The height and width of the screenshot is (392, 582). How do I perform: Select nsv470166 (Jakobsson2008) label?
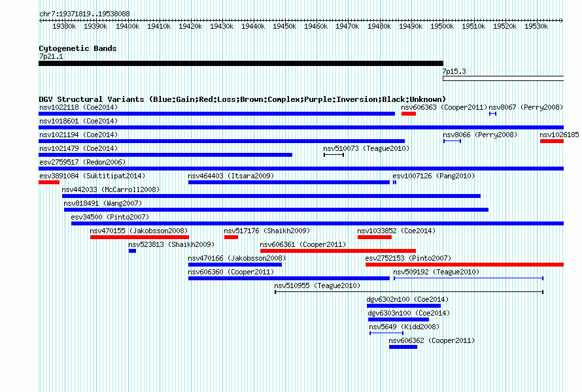[237, 258]
